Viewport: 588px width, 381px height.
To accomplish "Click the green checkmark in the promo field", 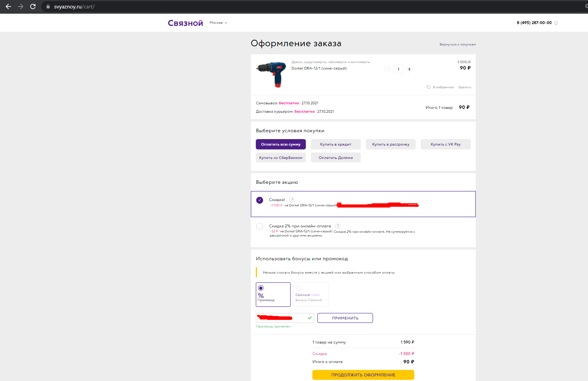I will [x=310, y=318].
